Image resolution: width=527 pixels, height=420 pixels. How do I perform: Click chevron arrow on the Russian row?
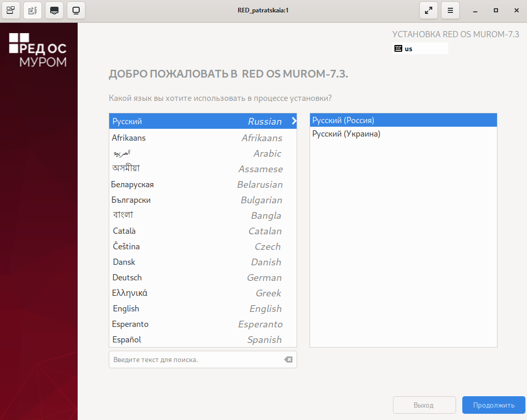point(294,121)
